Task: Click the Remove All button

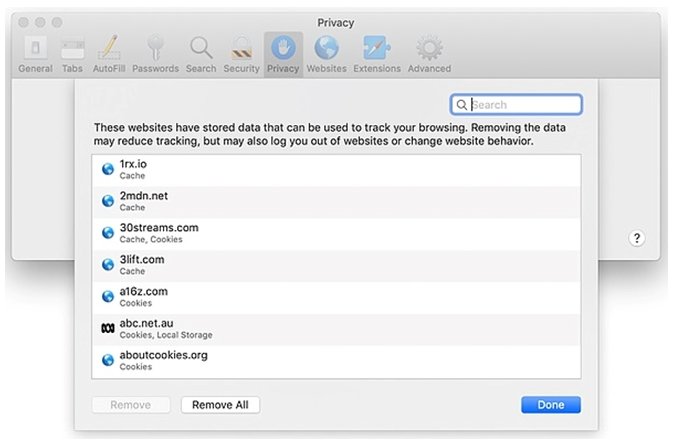Action: pyautogui.click(x=221, y=405)
